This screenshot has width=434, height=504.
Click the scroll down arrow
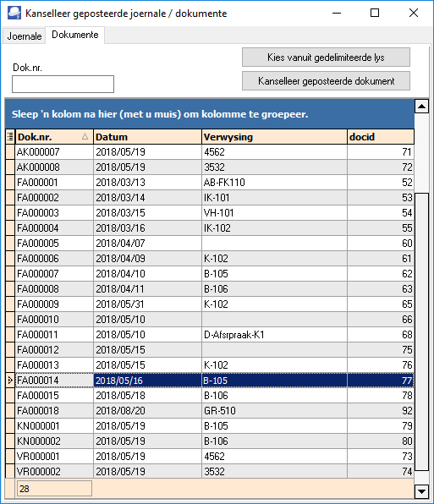(x=421, y=491)
